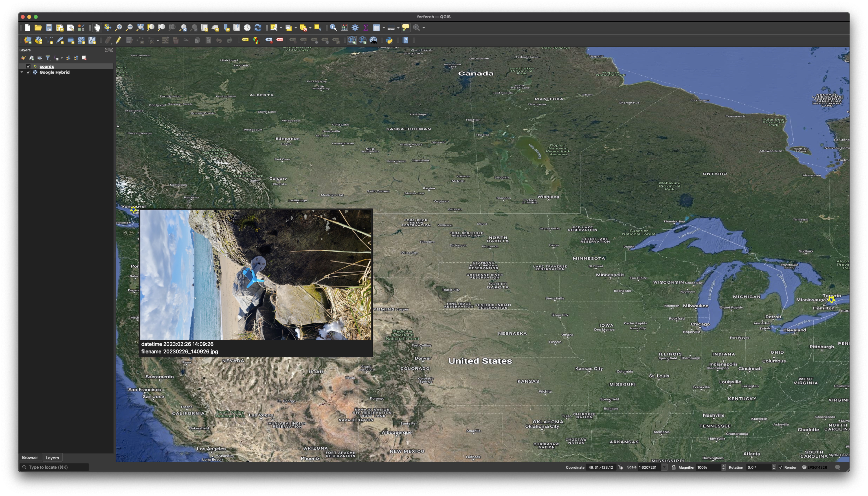Open the Processing Toolbox gear icon
The height and width of the screenshot is (496, 868).
coord(355,28)
